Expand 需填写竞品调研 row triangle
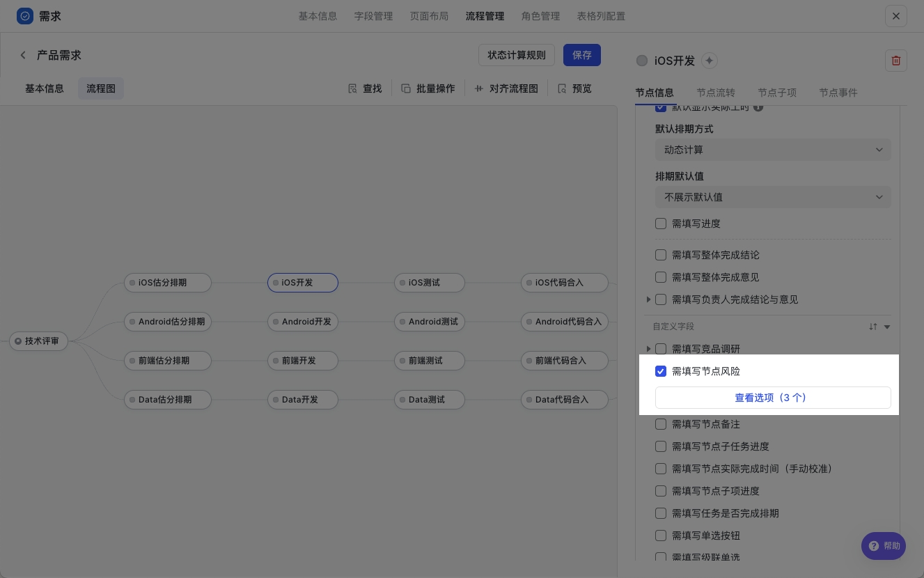This screenshot has height=578, width=924. point(648,349)
